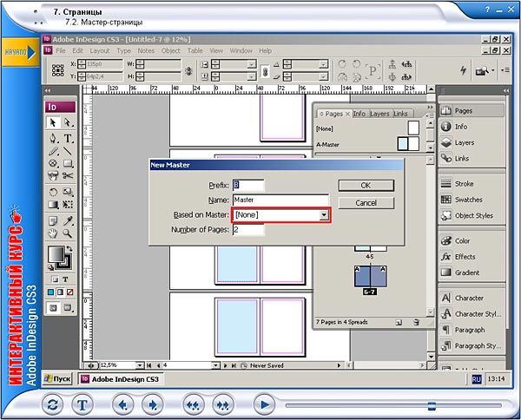
Task: Toggle formatting affects container button
Action: (x=56, y=279)
